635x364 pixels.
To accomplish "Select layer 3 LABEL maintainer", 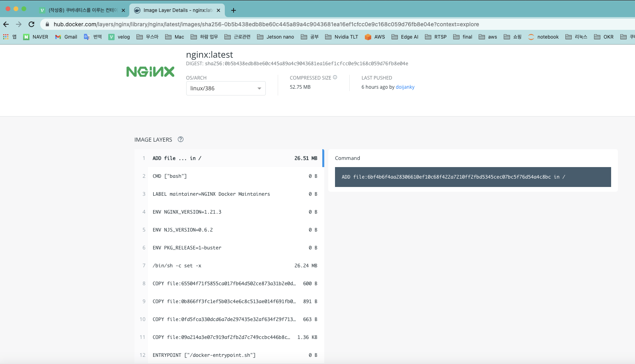I will [229, 194].
